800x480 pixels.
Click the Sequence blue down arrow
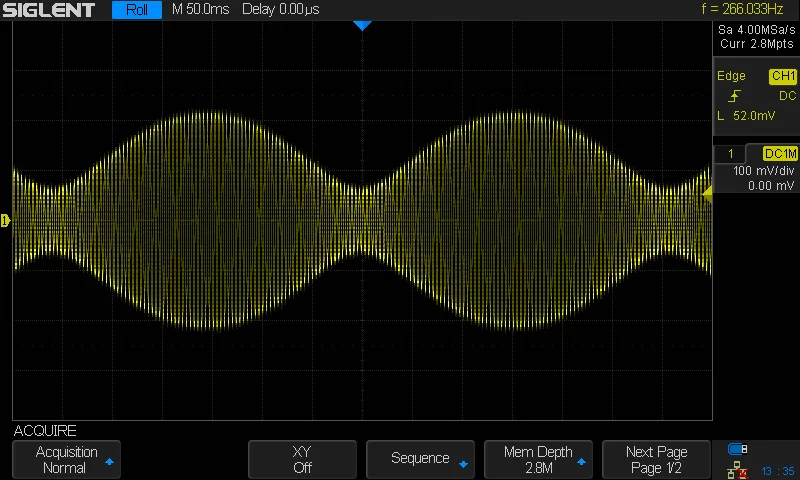pos(463,464)
